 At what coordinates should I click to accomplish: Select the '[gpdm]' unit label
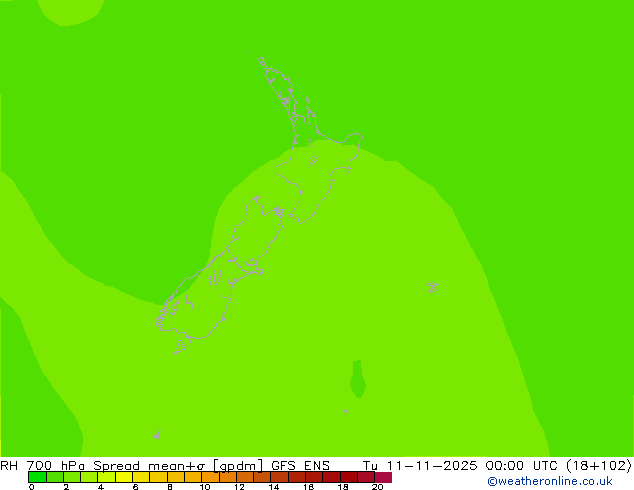[238, 466]
